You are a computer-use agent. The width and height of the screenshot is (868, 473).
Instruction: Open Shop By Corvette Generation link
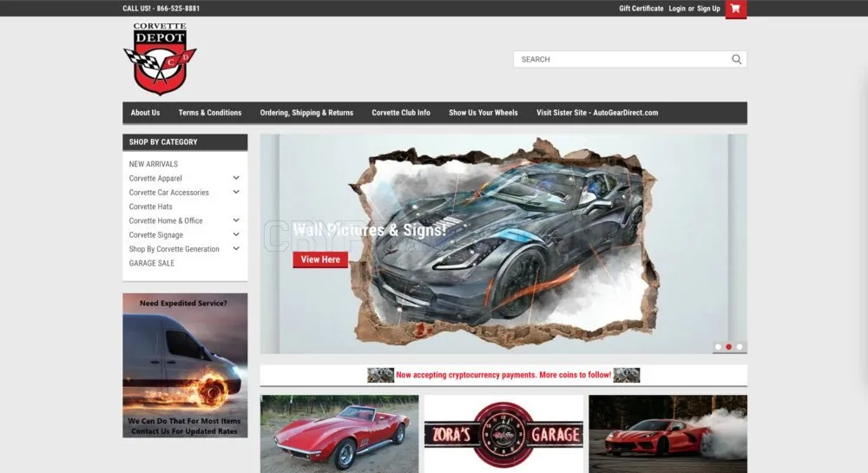(x=174, y=249)
